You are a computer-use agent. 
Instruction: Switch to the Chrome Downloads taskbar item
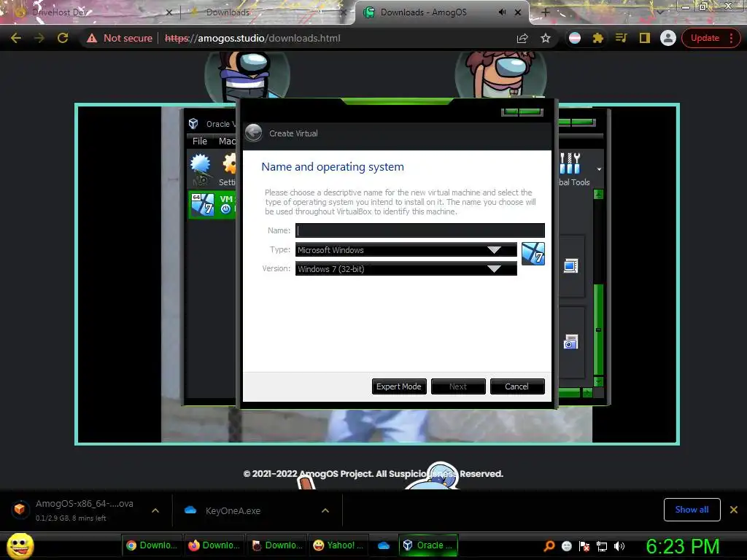click(x=152, y=545)
